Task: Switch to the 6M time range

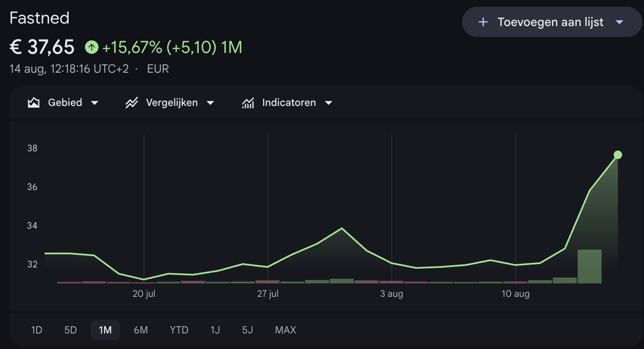Action: coord(141,330)
